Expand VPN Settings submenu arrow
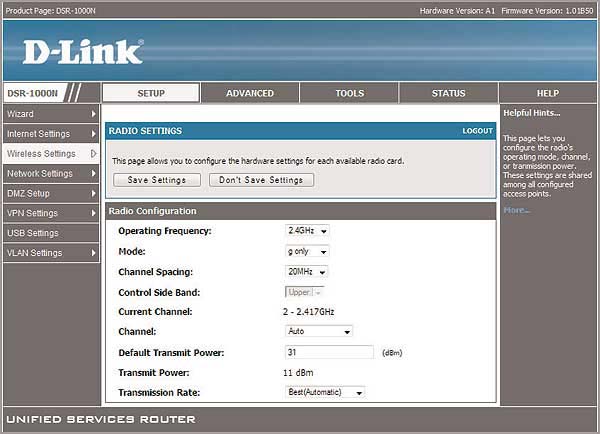Screen dimensions: 600x434 click(x=93, y=213)
